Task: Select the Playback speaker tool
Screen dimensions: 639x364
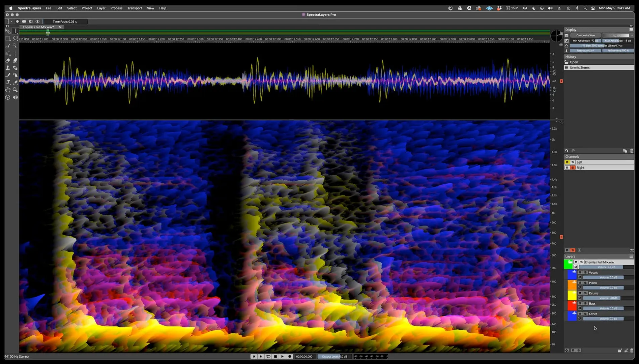Action: tap(15, 97)
